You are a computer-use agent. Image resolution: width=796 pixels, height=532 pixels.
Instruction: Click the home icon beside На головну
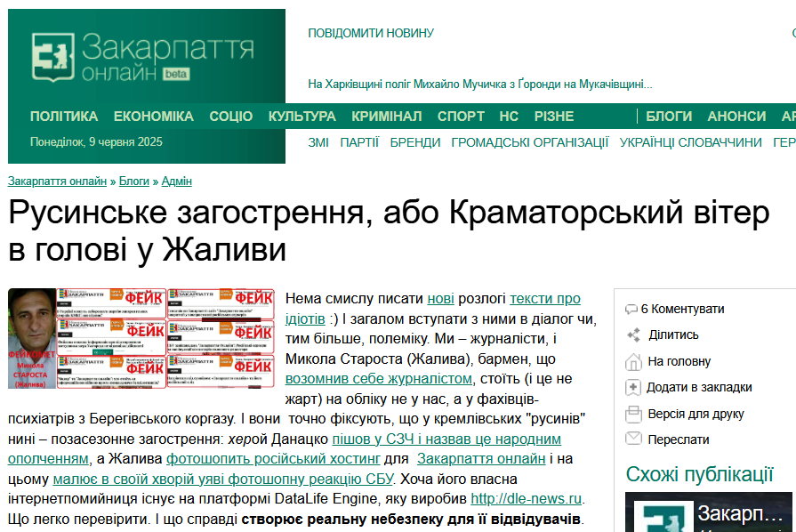pyautogui.click(x=633, y=361)
